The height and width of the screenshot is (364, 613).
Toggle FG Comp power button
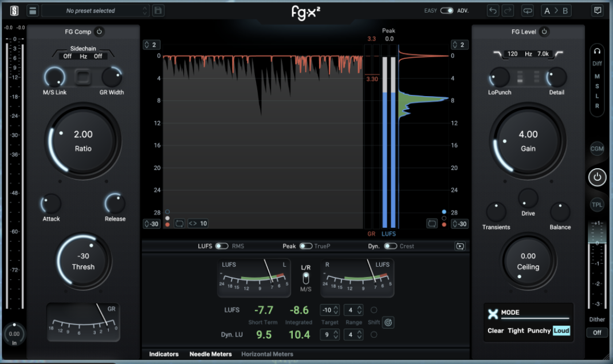(99, 31)
